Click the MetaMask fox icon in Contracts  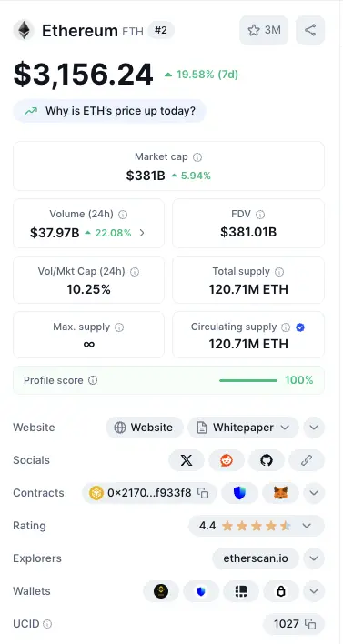(281, 493)
